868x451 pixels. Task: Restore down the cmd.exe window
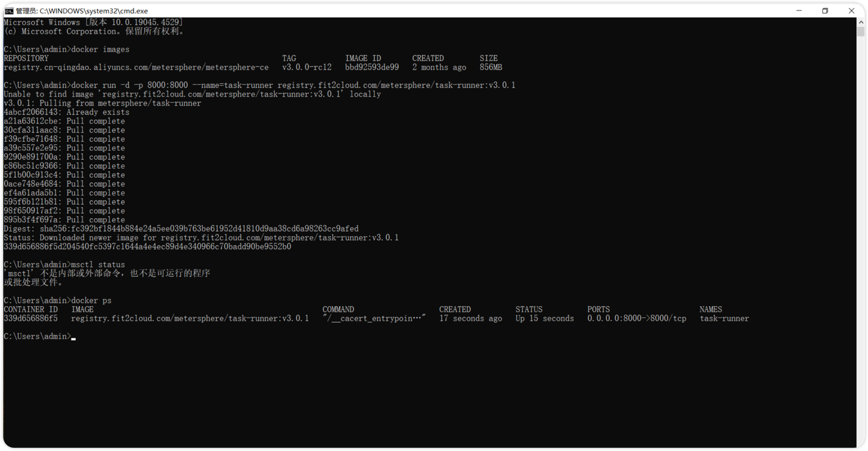tap(825, 10)
